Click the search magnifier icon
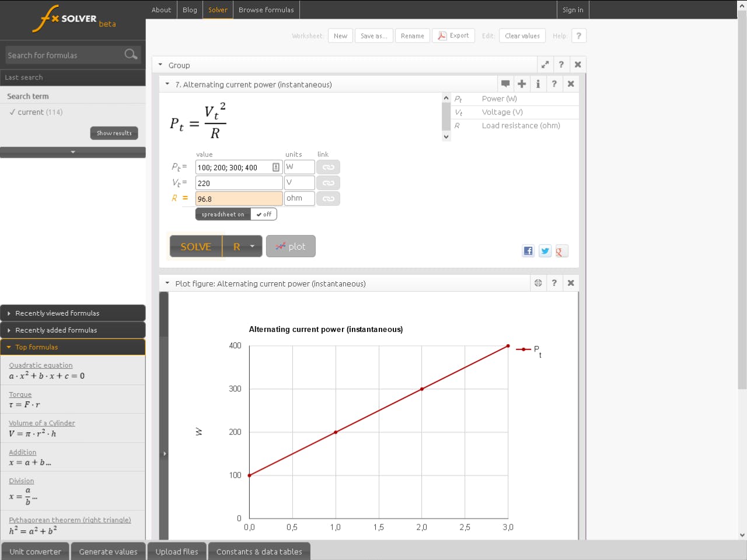747x560 pixels. click(131, 54)
